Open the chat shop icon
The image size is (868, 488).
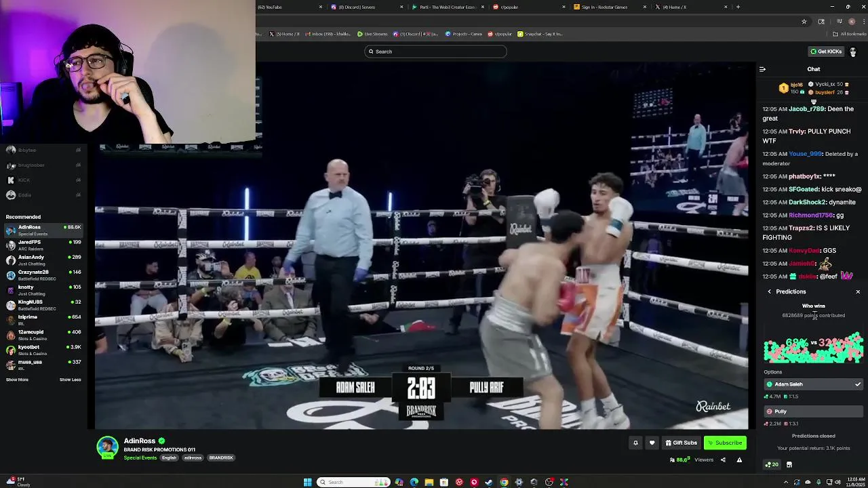click(x=789, y=464)
